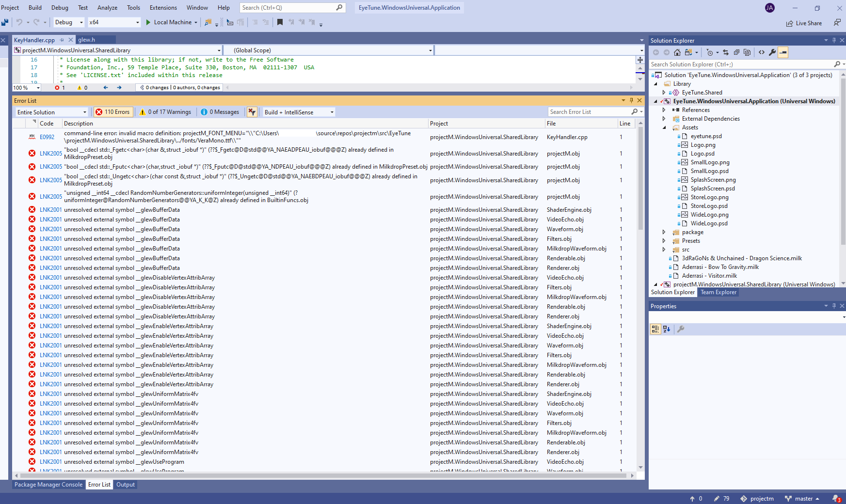Toggle a bookmark using the bookmark icon
846x504 pixels.
(x=280, y=22)
